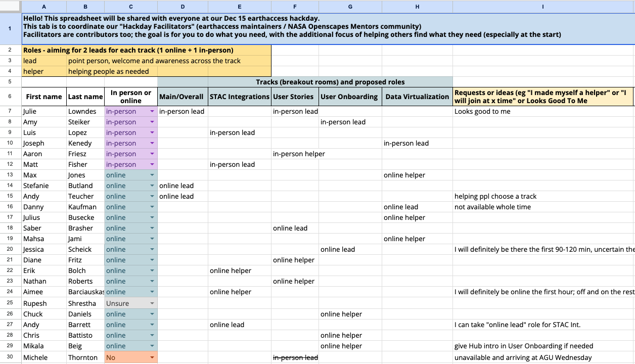Click the select-all corner box above row numbers
This screenshot has width=635, height=364.
(x=10, y=7)
